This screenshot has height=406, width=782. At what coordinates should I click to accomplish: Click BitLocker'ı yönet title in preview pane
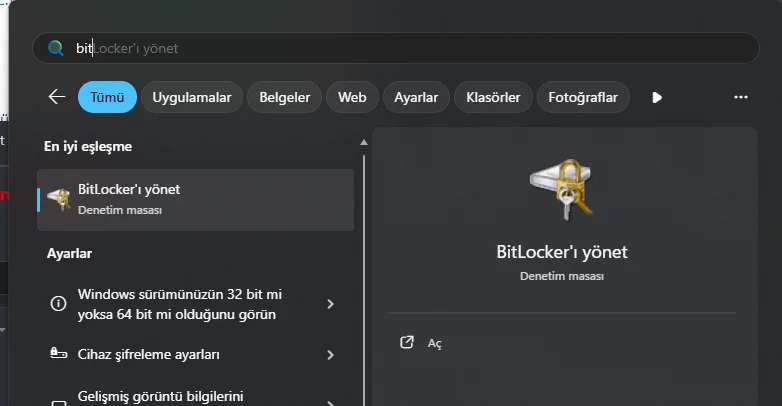point(562,252)
